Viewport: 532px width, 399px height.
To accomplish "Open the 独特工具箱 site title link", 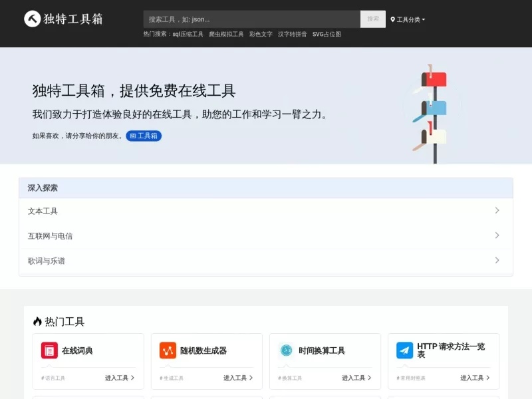I will (73, 19).
